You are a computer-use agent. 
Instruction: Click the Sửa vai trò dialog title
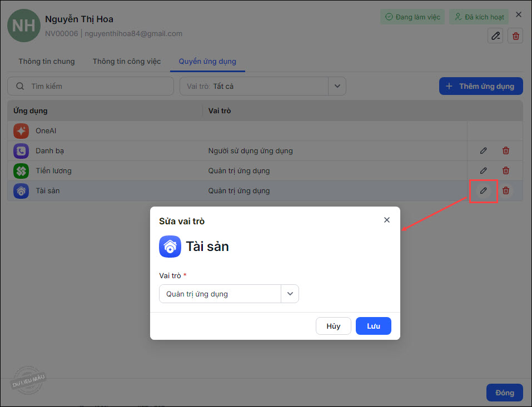point(182,222)
